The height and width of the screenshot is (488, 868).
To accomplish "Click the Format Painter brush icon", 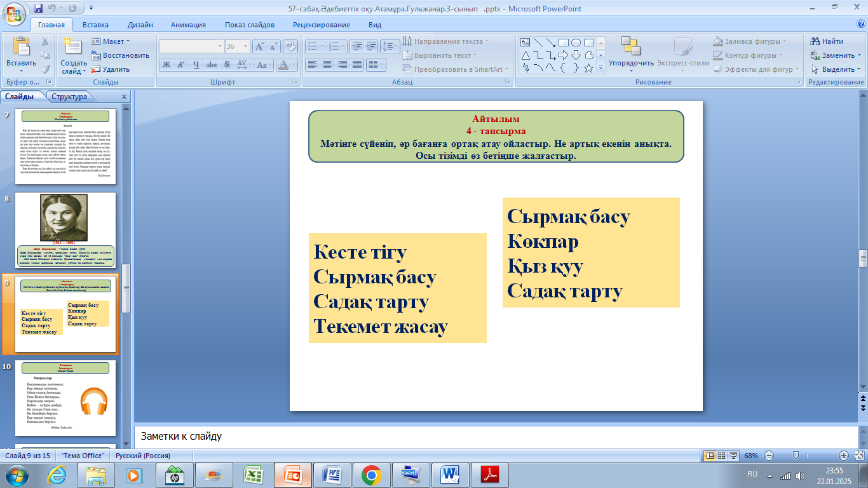I will pyautogui.click(x=45, y=69).
